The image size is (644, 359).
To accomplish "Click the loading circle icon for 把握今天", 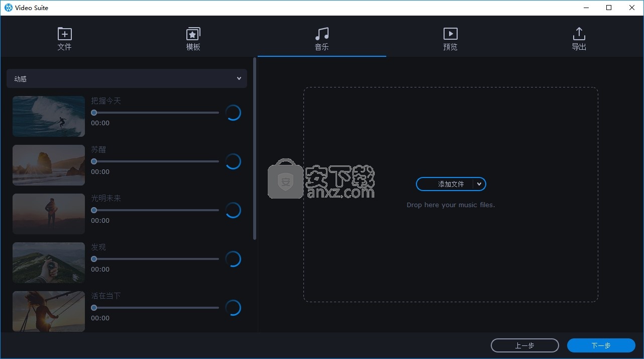I will pyautogui.click(x=233, y=113).
